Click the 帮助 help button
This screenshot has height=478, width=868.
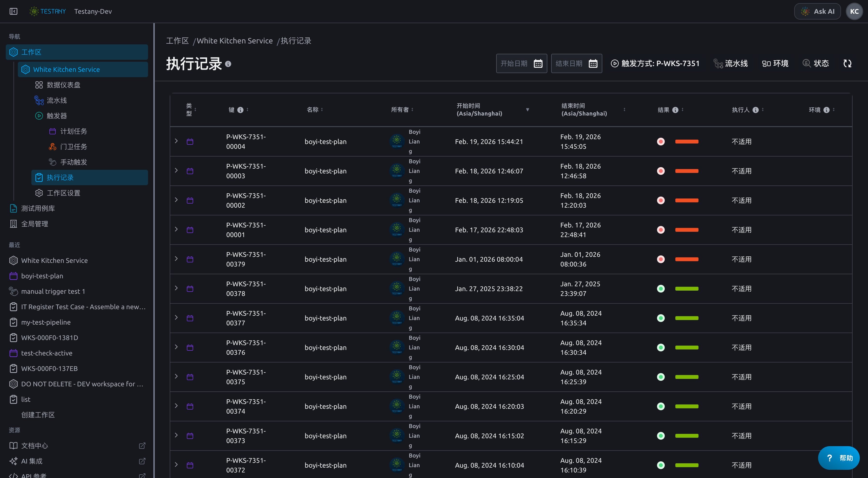click(x=839, y=458)
